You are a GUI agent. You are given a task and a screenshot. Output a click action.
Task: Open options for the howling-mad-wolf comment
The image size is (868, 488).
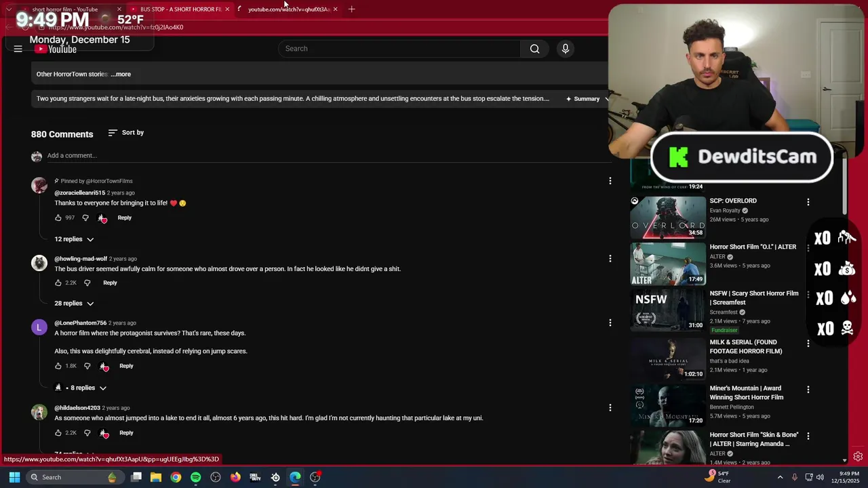pyautogui.click(x=610, y=258)
